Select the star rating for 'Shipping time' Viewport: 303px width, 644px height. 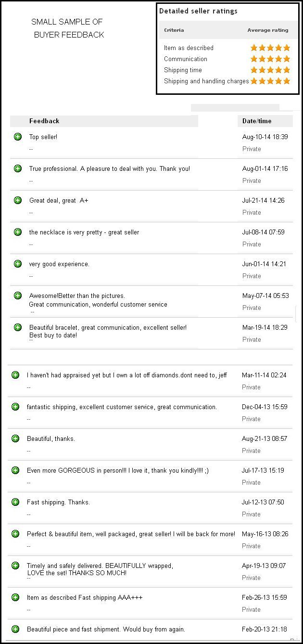coord(270,70)
